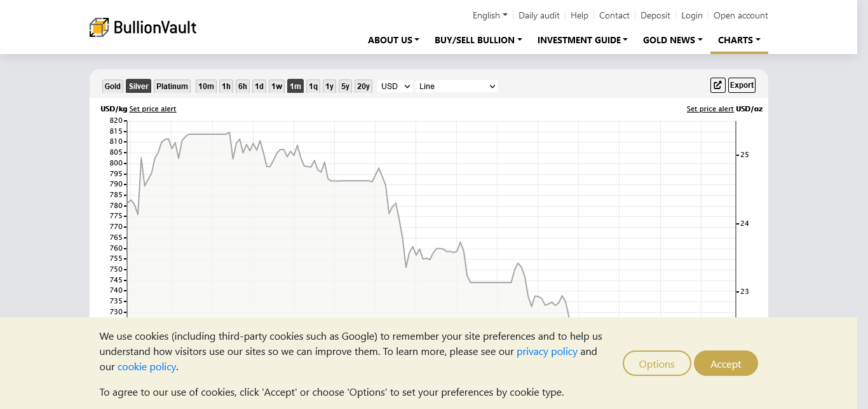The width and height of the screenshot is (868, 409).
Task: Open the privacy policy link
Action: [x=546, y=352]
